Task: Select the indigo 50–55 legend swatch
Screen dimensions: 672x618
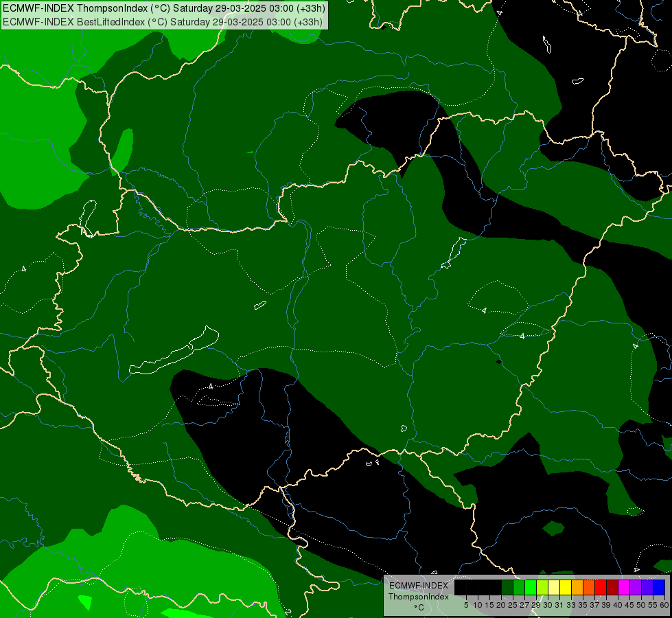Action: click(x=647, y=587)
